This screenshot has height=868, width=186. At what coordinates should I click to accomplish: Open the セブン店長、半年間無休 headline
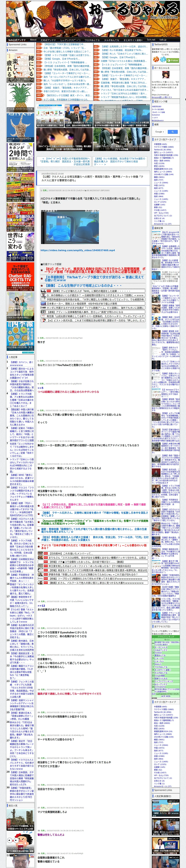[67, 100]
